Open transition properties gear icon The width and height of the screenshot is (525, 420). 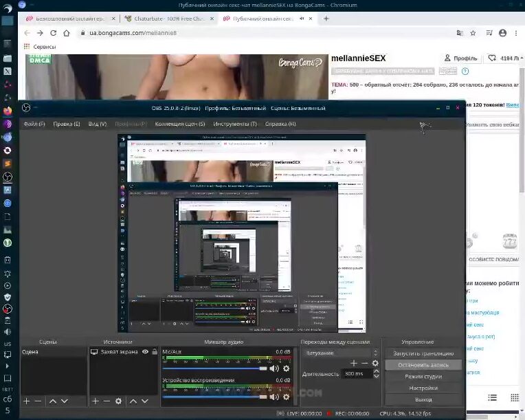click(375, 363)
